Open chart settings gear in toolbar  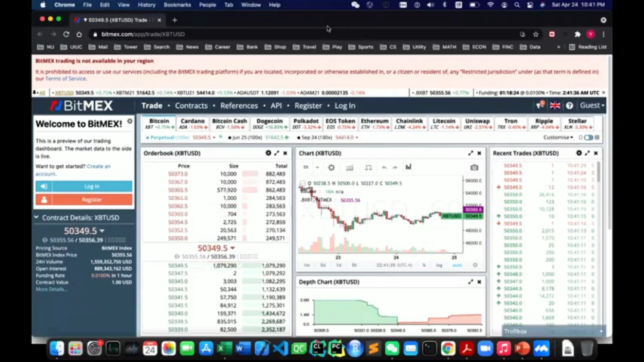(332, 168)
